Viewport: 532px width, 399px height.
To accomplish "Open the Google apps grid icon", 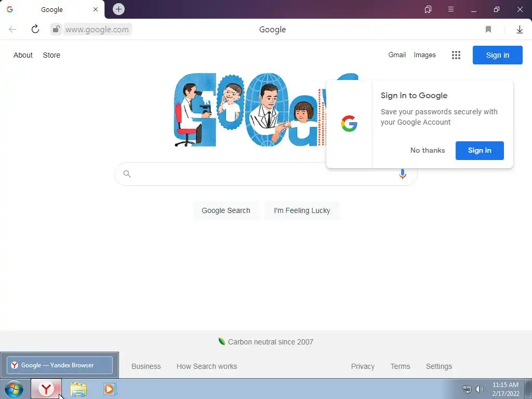I will pos(456,55).
